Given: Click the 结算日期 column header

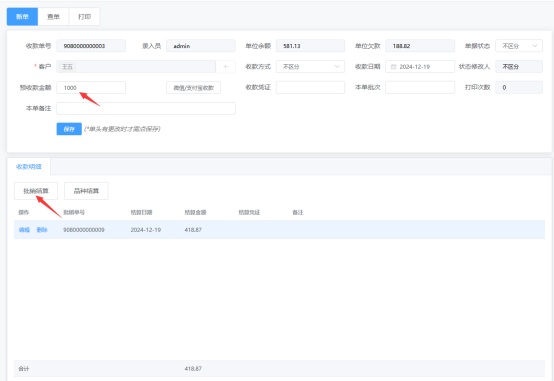Looking at the screenshot, I should 141,212.
